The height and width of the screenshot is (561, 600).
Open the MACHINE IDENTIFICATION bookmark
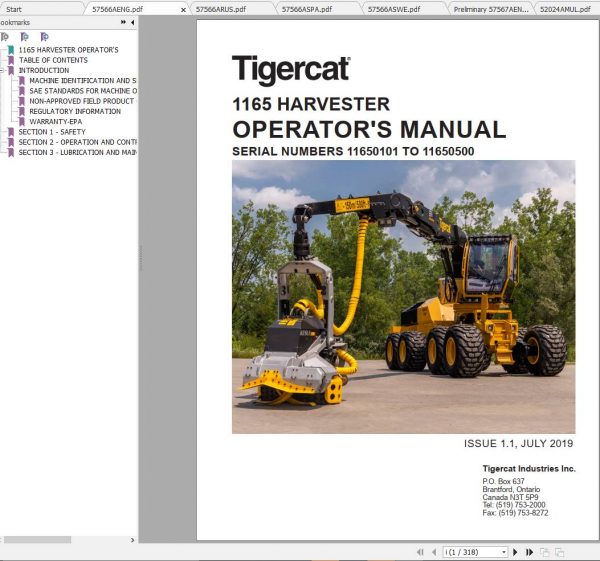pos(83,80)
